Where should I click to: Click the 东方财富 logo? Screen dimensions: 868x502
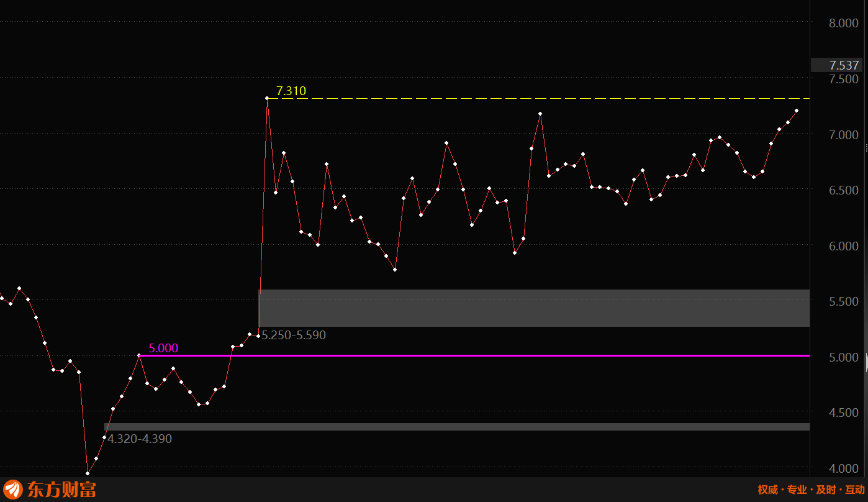pos(50,490)
